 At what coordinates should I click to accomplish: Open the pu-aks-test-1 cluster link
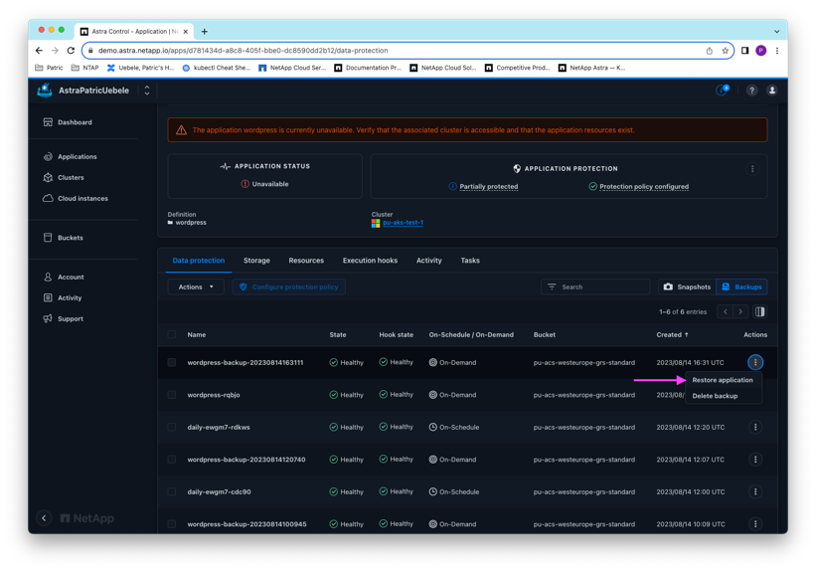[x=403, y=222]
